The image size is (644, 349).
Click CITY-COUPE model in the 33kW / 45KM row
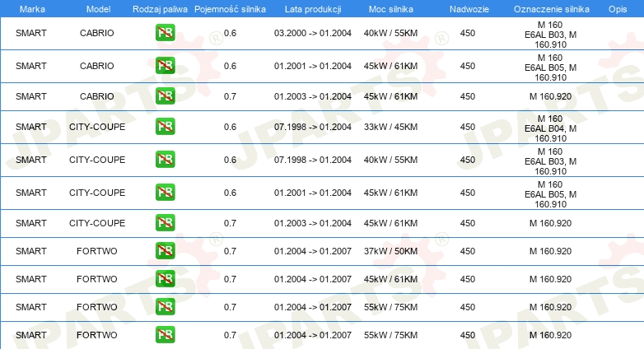[97, 127]
